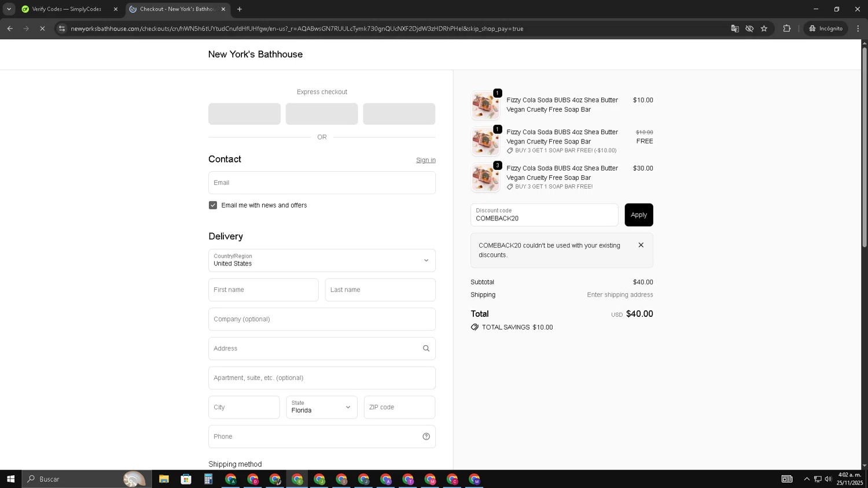Click the discount tag icon beside (-$10.00) offer
Image resolution: width=868 pixels, height=488 pixels.
[510, 151]
